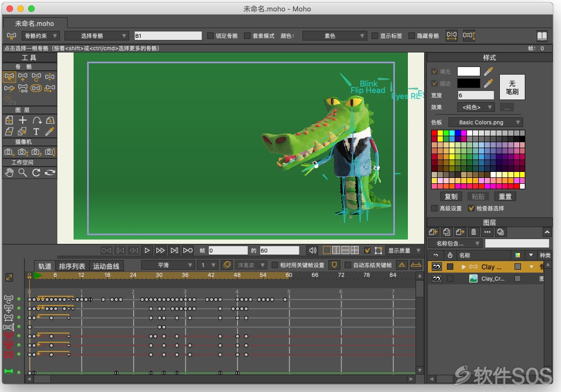Enable 自动冻结关键帧 checkbox
Image resolution: width=561 pixels, height=392 pixels.
(x=347, y=265)
